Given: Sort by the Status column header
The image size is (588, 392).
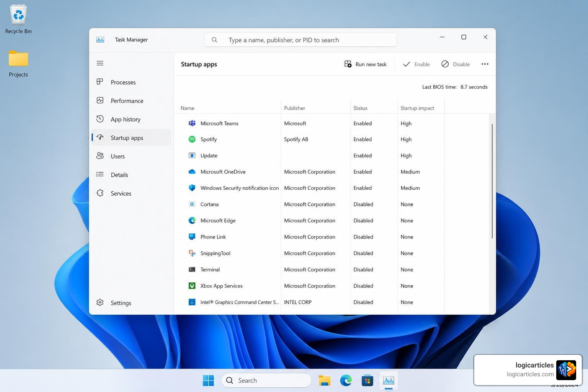Looking at the screenshot, I should coord(360,108).
